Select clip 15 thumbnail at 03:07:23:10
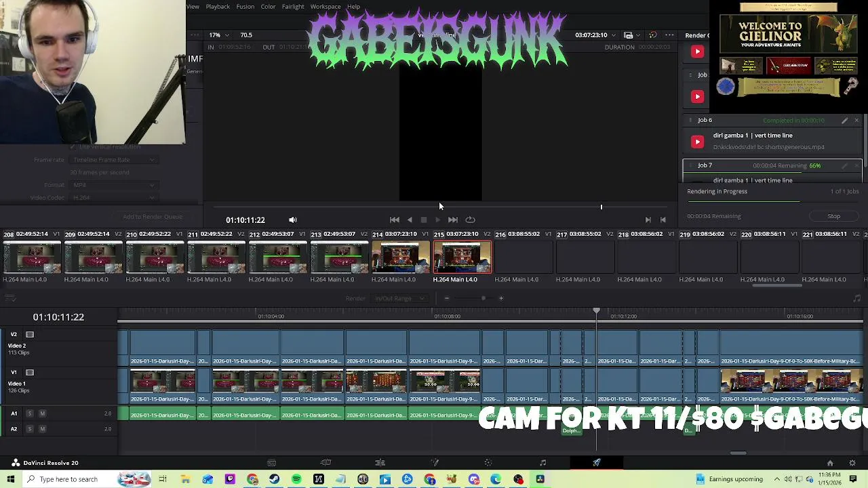 pos(462,258)
